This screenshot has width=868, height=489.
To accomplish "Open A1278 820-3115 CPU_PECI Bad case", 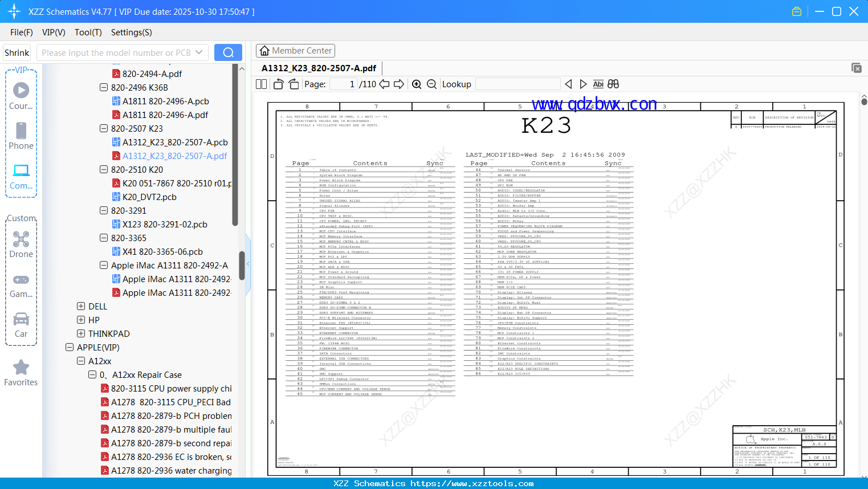I will pos(165,402).
